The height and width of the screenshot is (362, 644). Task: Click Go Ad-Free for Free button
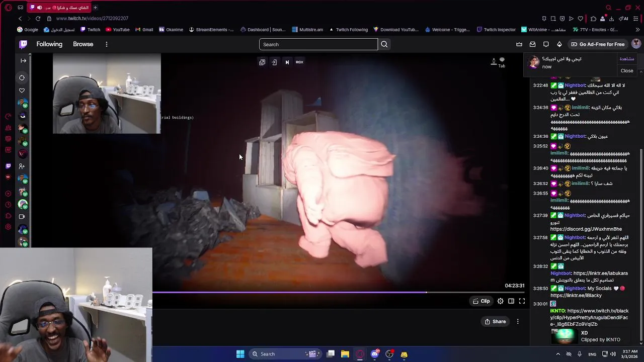pos(598,44)
